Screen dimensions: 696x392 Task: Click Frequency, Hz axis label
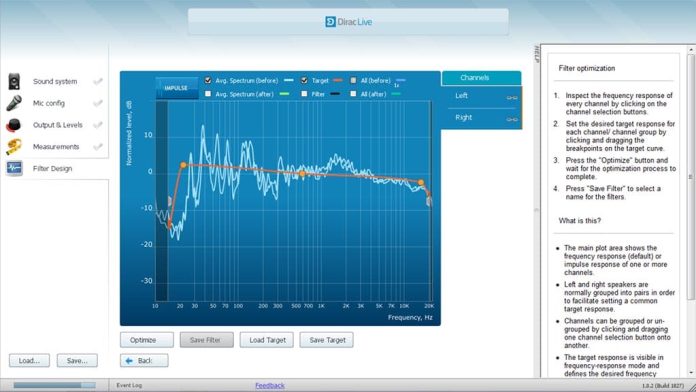point(410,317)
